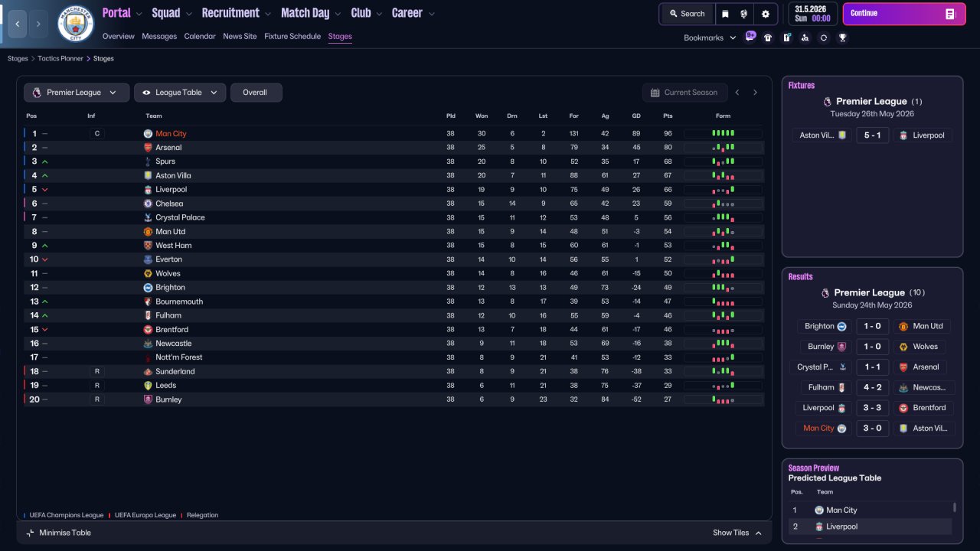Go to previous season arrow
The image size is (980, 551).
[737, 93]
